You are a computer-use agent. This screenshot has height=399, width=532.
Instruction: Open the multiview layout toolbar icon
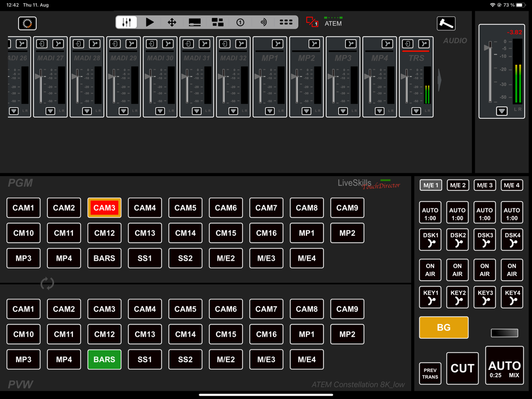click(x=218, y=22)
